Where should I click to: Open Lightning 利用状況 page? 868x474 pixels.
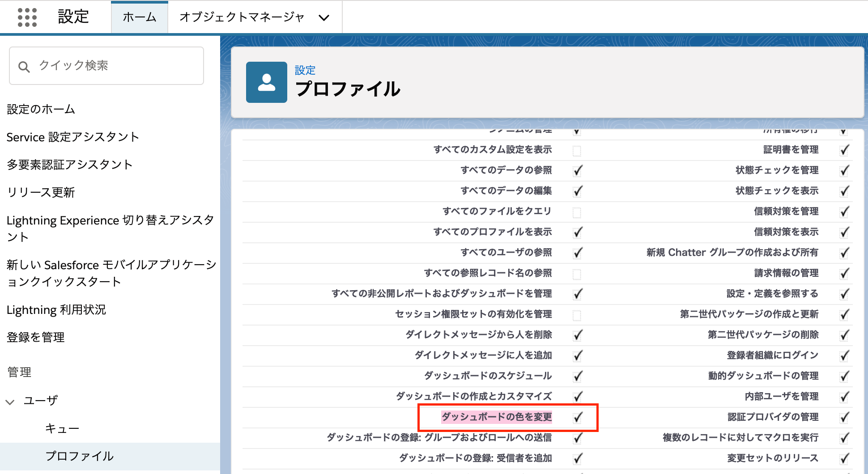point(56,310)
